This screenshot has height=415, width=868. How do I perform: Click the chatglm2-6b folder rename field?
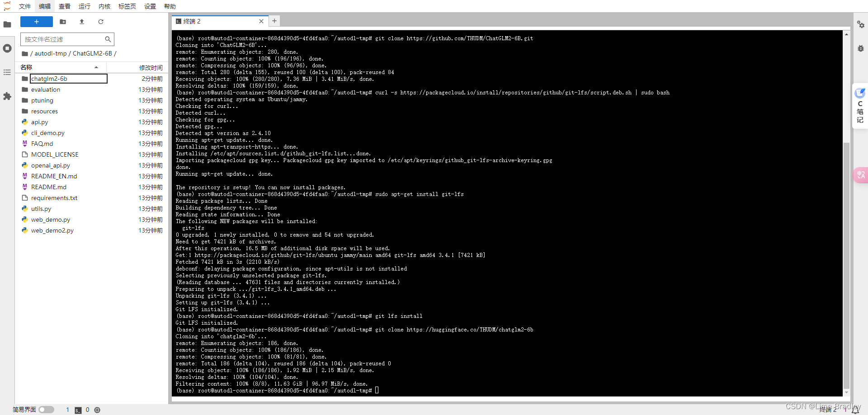click(69, 79)
